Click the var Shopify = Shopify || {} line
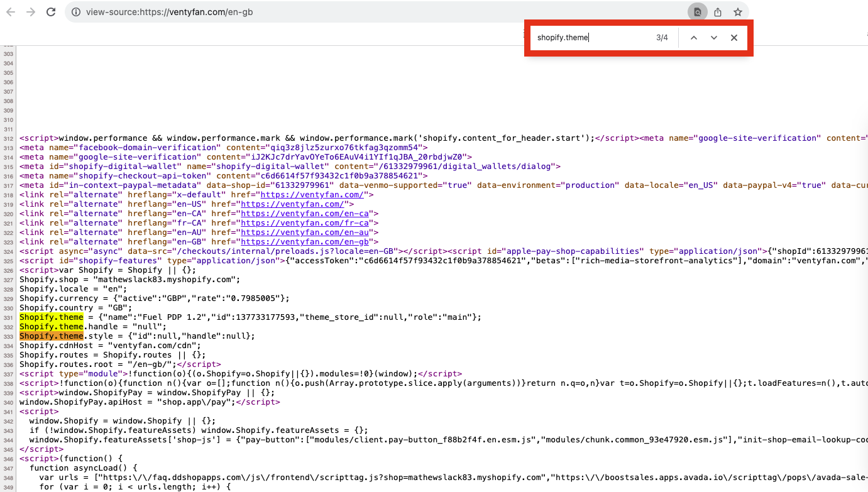 click(x=107, y=270)
